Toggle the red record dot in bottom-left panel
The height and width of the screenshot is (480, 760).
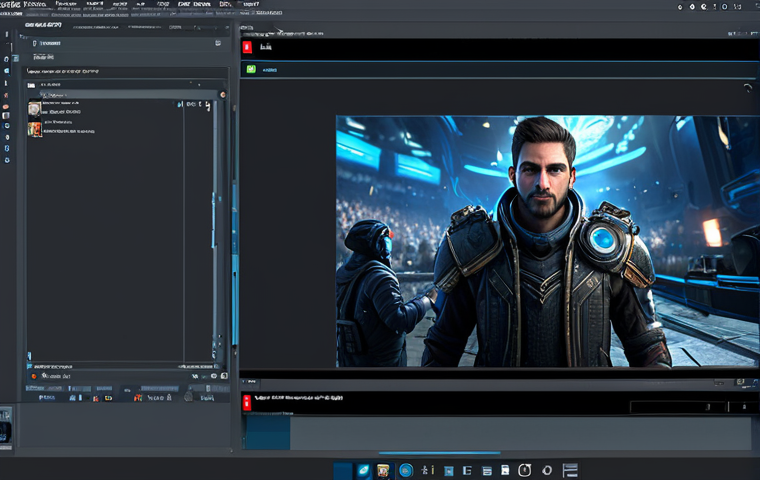(33, 376)
